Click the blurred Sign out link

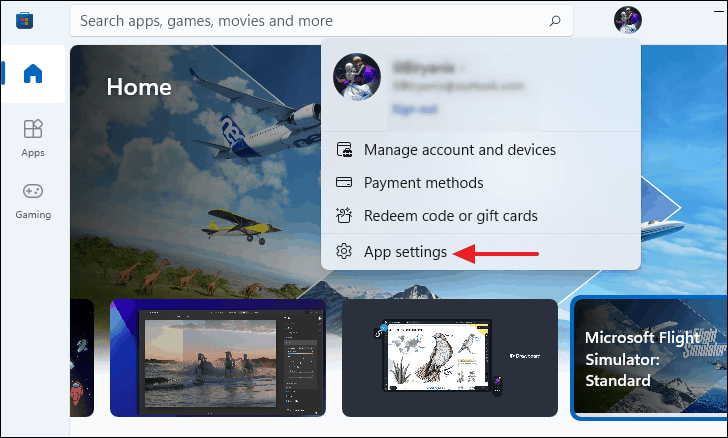click(x=415, y=109)
